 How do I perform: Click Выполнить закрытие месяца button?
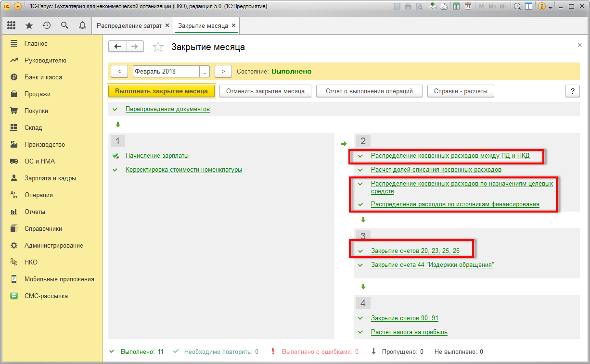click(x=161, y=91)
